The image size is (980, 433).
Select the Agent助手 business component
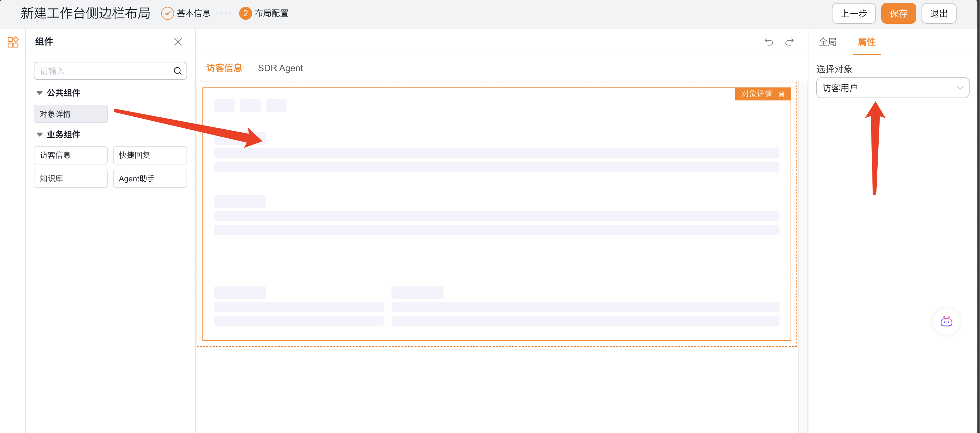(x=150, y=178)
